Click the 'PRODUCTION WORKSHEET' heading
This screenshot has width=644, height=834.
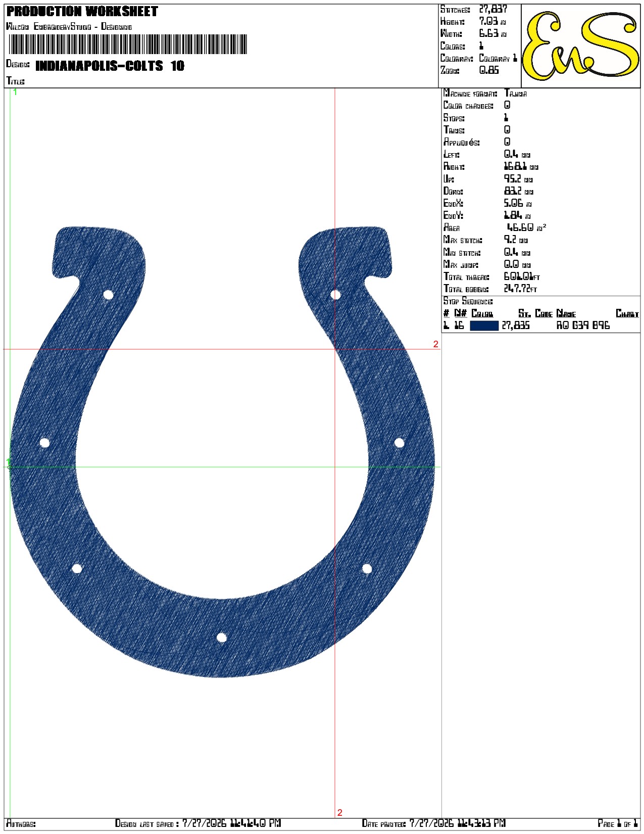point(82,12)
